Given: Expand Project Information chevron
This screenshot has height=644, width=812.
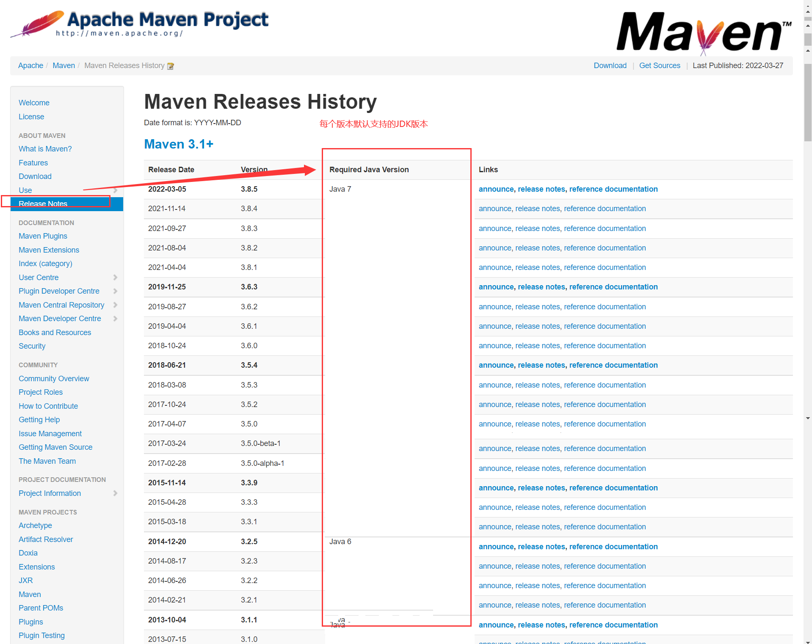Looking at the screenshot, I should click(x=115, y=493).
